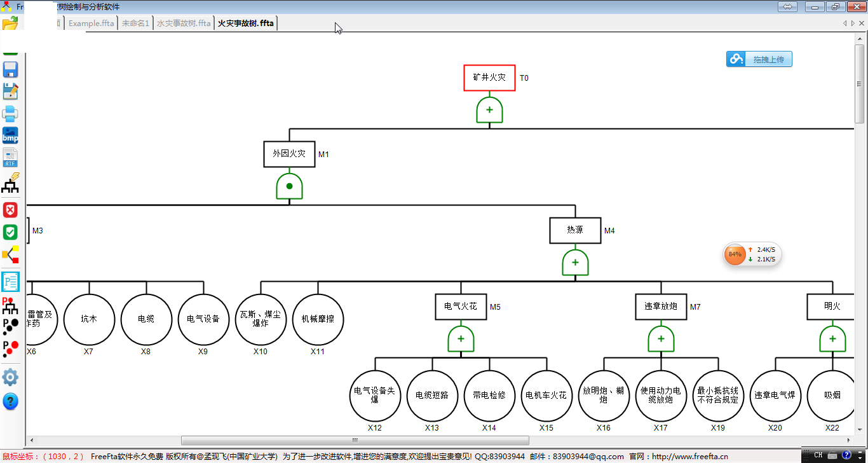Screen dimensions: 868x463
Task: Click the OR gate under 热源
Action: pyautogui.click(x=575, y=263)
